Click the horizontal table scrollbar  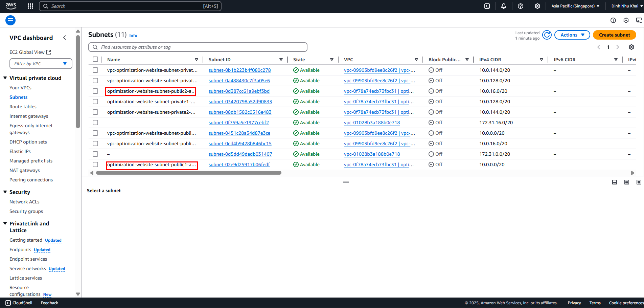pos(189,173)
